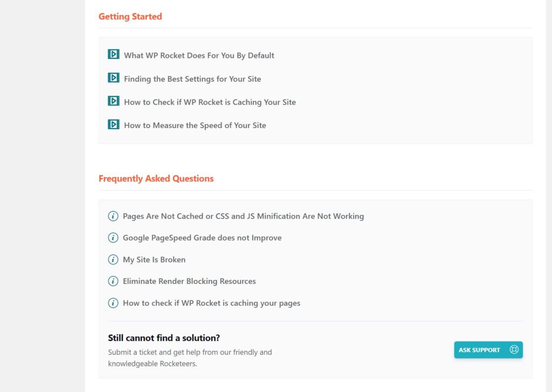
Task: Click the info icon next to "Pages Are Not Cached"
Action: pos(113,216)
